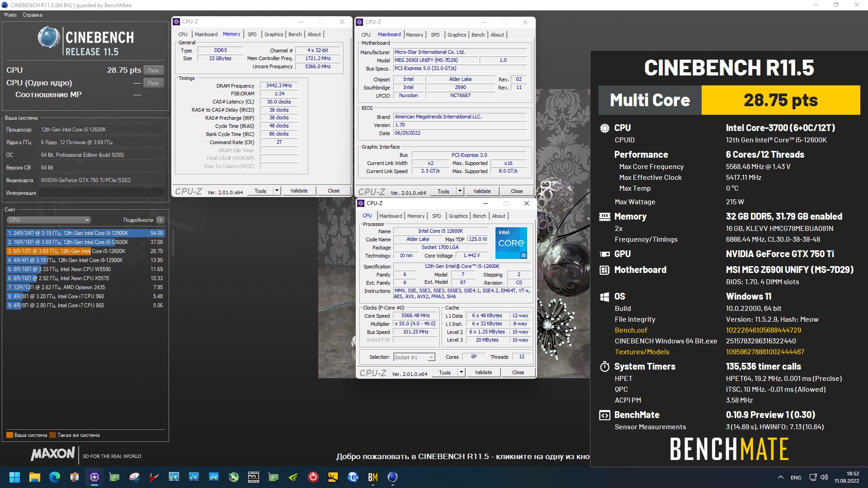The width and height of the screenshot is (868, 488).
Task: Open the green NVIDIA taskbar icon
Action: pos(293,477)
